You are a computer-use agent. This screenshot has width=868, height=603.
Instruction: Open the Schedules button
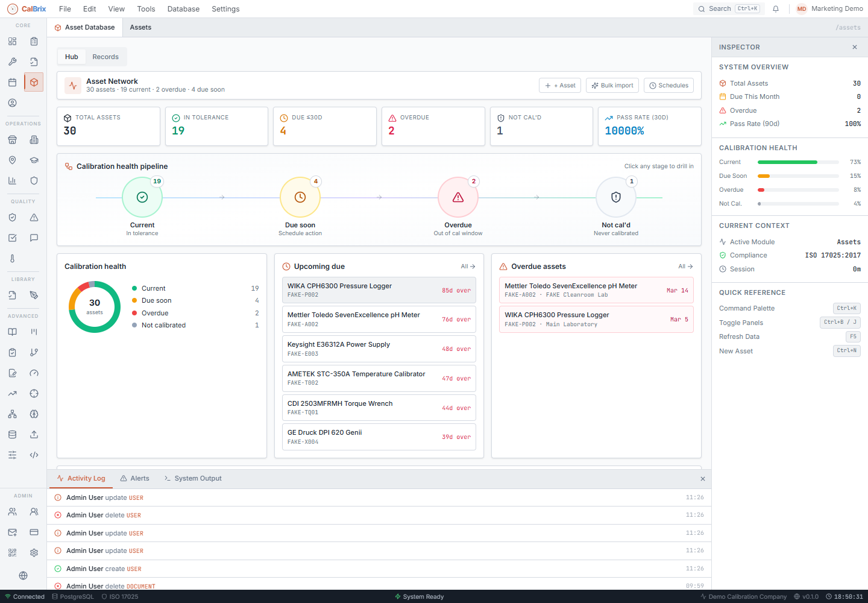(x=668, y=86)
